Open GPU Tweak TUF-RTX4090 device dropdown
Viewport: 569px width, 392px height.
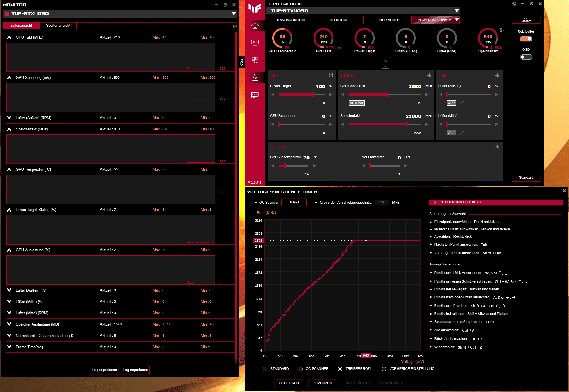pyautogui.click(x=457, y=11)
